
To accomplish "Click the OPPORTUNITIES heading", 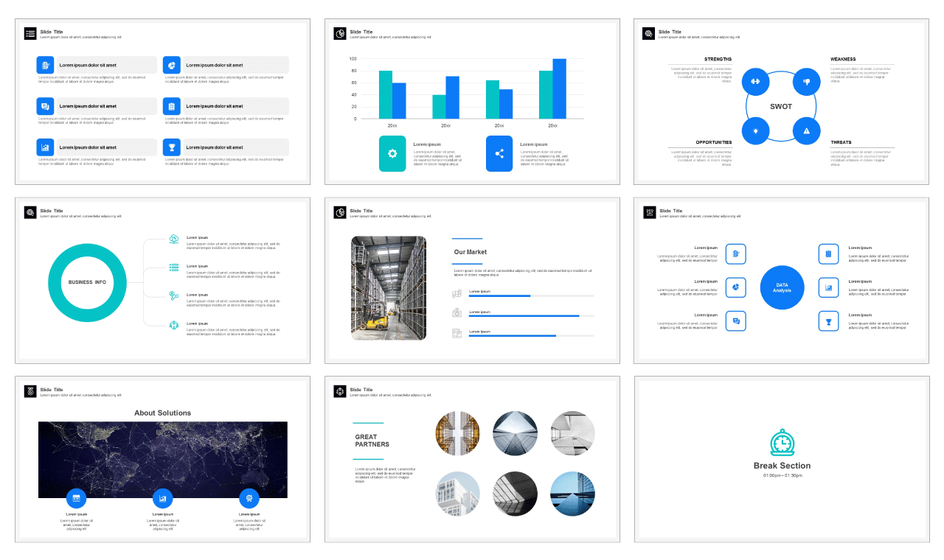I will coord(714,142).
